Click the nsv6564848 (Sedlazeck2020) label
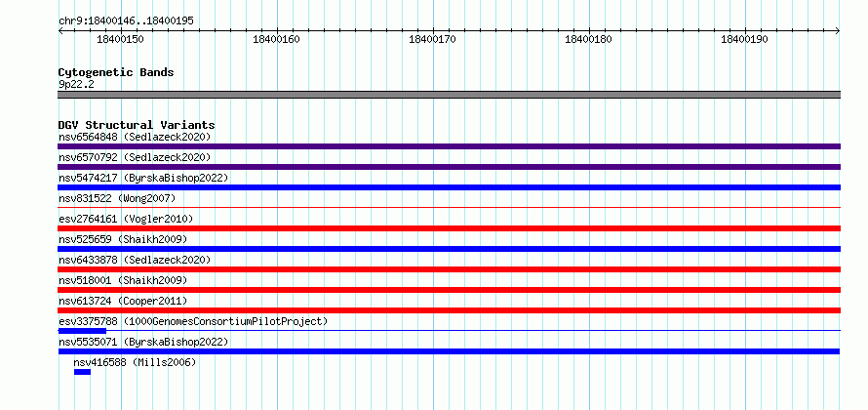Screen dimensions: 868x410 (135, 137)
